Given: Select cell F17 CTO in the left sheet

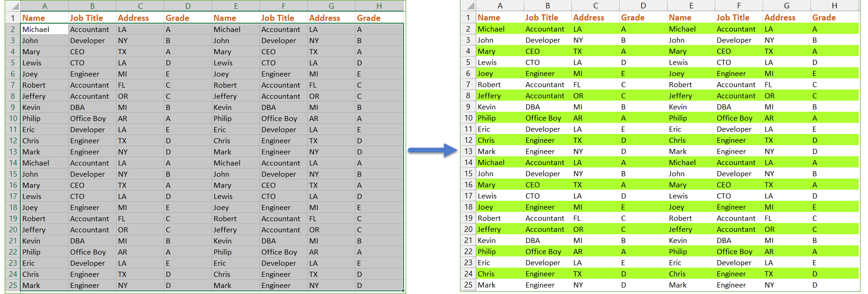Looking at the screenshot, I should pyautogui.click(x=284, y=196).
